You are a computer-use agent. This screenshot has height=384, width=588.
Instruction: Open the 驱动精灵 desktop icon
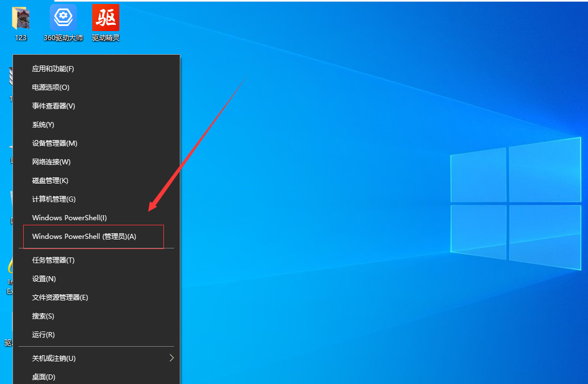click(x=106, y=19)
